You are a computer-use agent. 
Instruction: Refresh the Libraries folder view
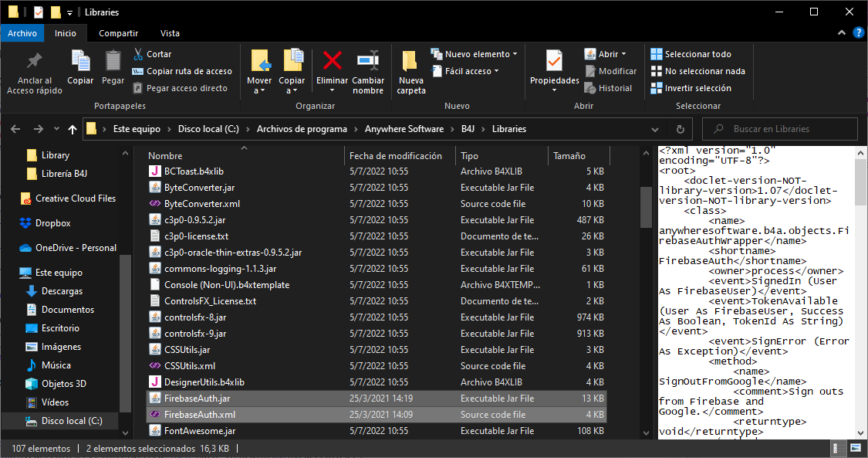click(x=681, y=129)
